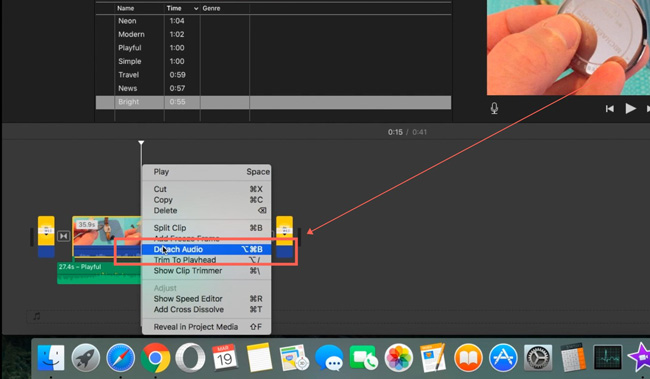Select Show Speed Editor menu item
This screenshot has width=650, height=379.
(206, 299)
